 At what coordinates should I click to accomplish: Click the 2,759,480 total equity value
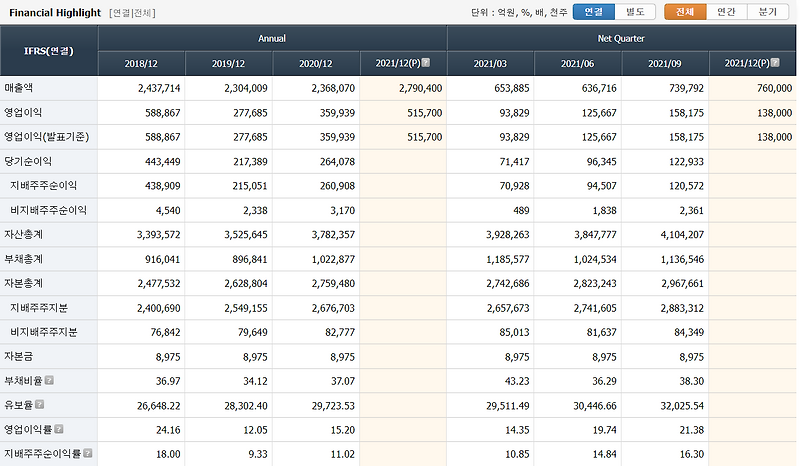pos(333,283)
